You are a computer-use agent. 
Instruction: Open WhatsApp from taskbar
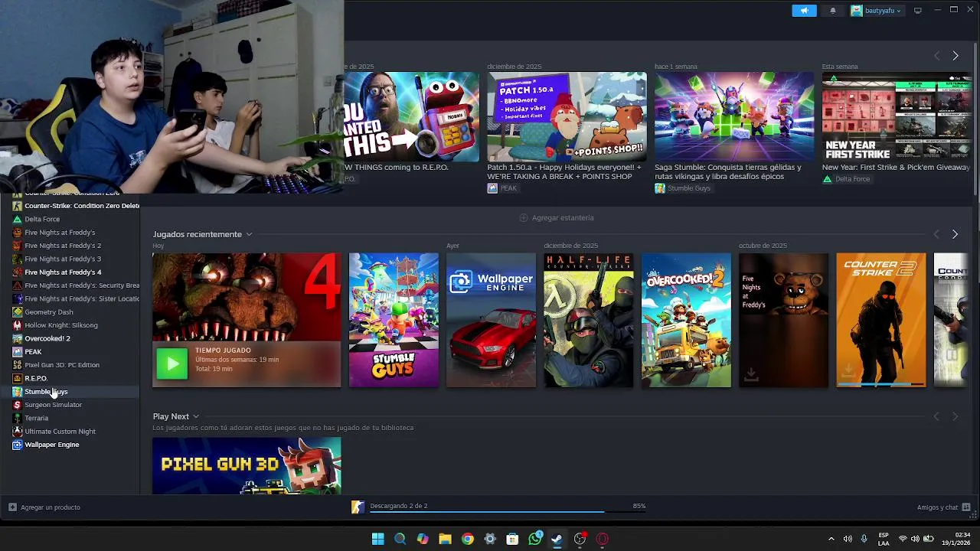(535, 539)
